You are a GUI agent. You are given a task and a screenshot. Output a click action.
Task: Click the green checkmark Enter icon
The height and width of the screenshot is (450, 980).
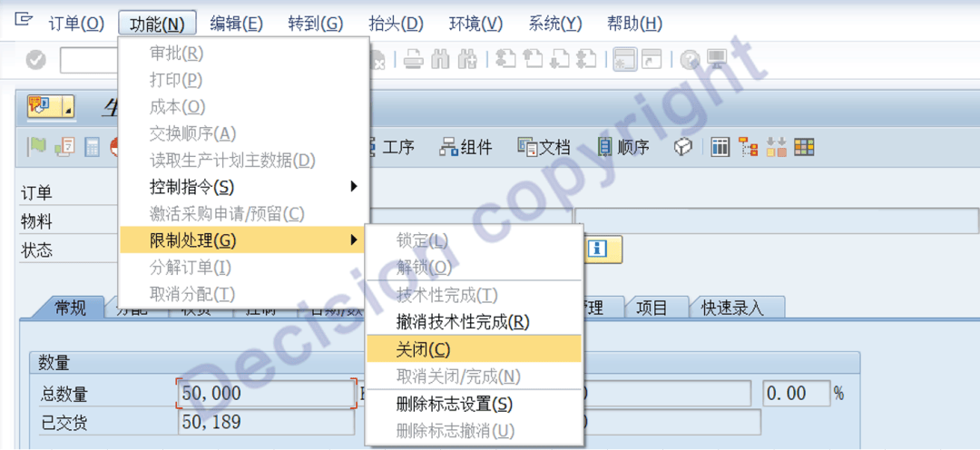pyautogui.click(x=35, y=60)
